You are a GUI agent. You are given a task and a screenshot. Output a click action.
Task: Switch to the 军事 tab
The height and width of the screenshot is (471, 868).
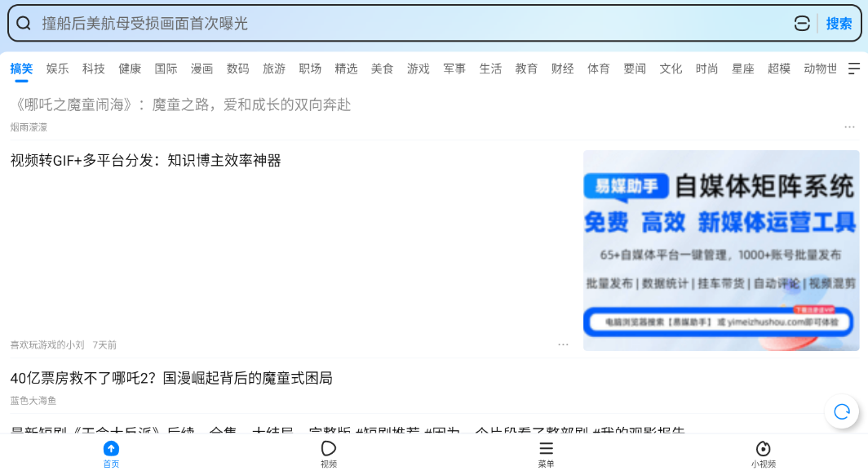454,69
